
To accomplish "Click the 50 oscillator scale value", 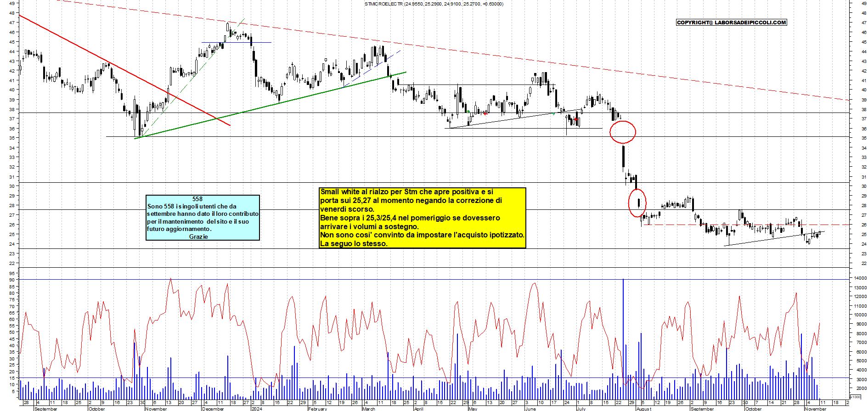I will tap(12, 332).
